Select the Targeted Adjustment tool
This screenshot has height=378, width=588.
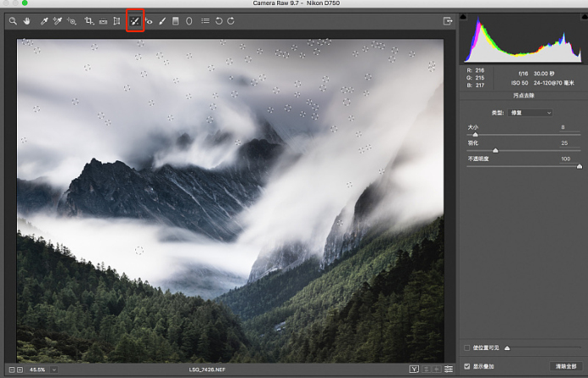[x=71, y=21]
